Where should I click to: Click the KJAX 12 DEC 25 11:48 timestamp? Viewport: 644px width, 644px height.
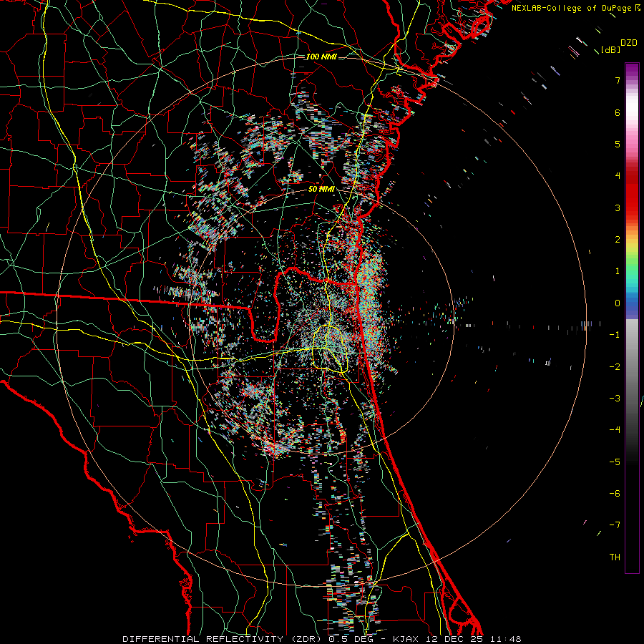[457, 639]
